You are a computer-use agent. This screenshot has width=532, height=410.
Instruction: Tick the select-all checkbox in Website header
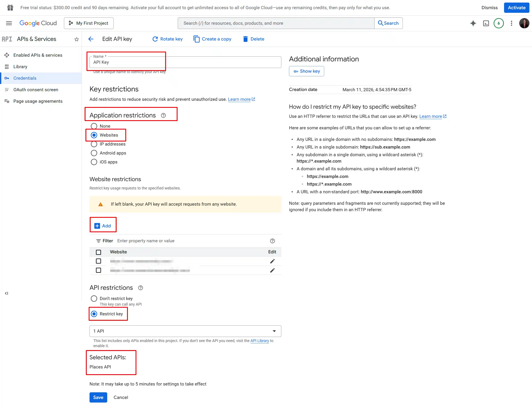pyautogui.click(x=98, y=252)
